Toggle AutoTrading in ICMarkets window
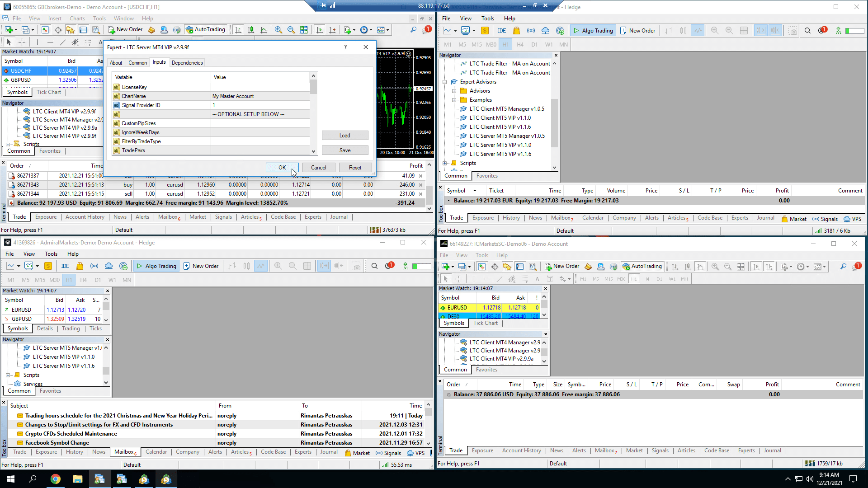This screenshot has height=488, width=868. point(642,267)
